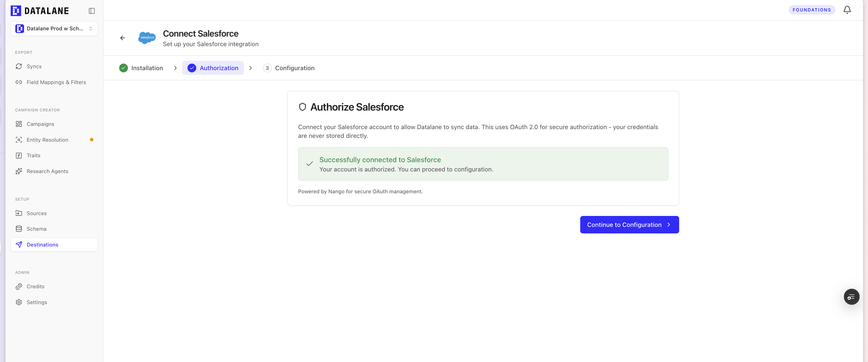Click the Traits function icon
Image resolution: width=868 pixels, height=362 pixels.
pos(19,155)
